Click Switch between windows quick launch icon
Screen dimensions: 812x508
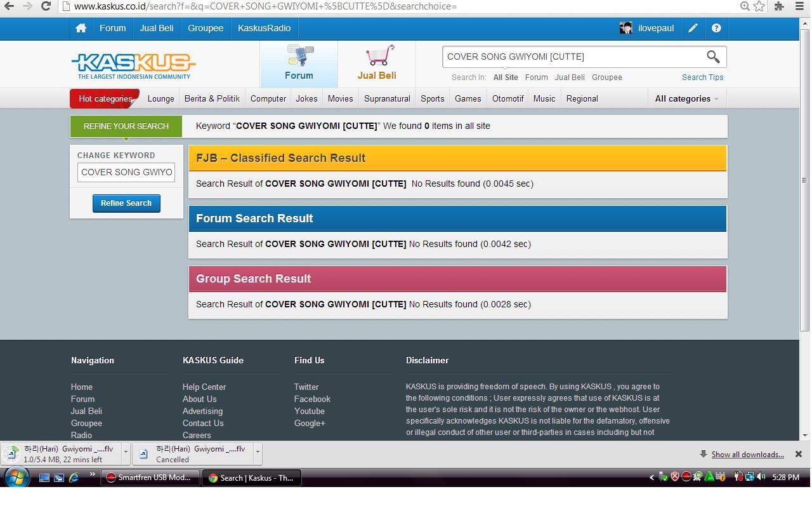59,478
